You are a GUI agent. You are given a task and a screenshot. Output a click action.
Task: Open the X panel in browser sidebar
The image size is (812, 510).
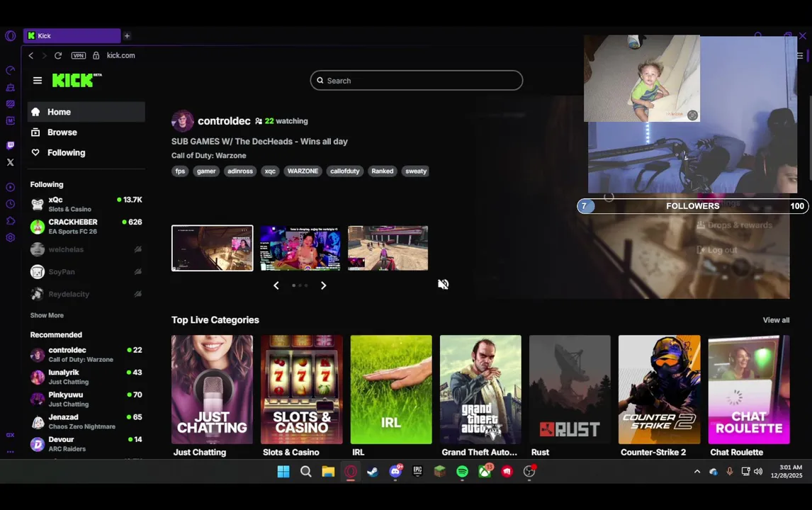click(x=11, y=163)
